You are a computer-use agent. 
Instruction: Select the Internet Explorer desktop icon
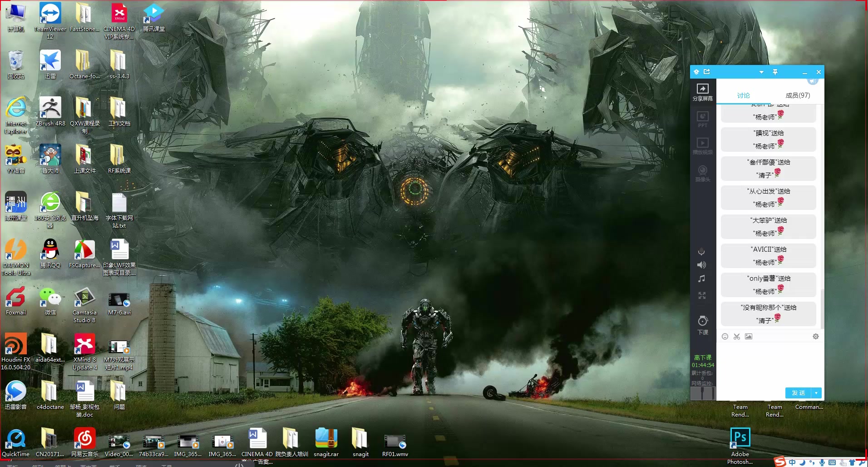[x=16, y=115]
